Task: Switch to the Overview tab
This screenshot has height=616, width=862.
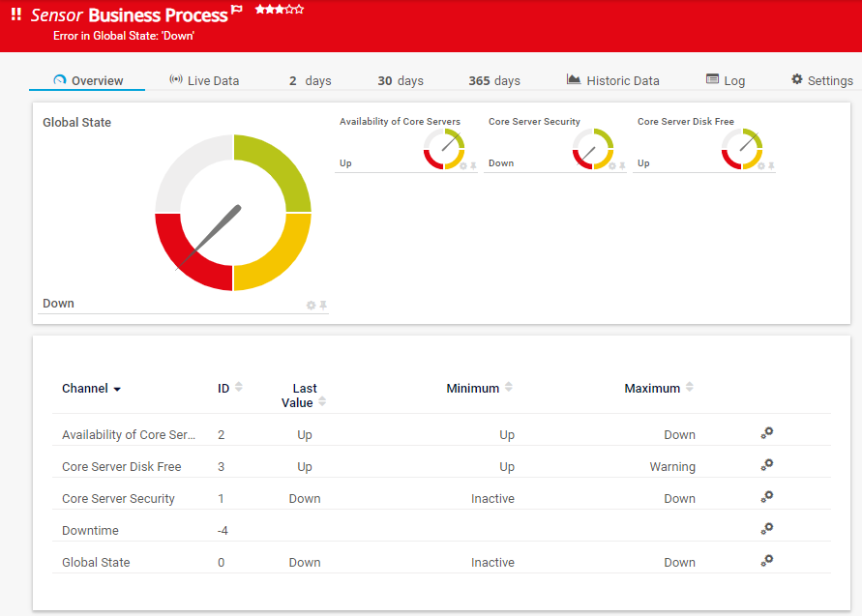Action: [88, 81]
